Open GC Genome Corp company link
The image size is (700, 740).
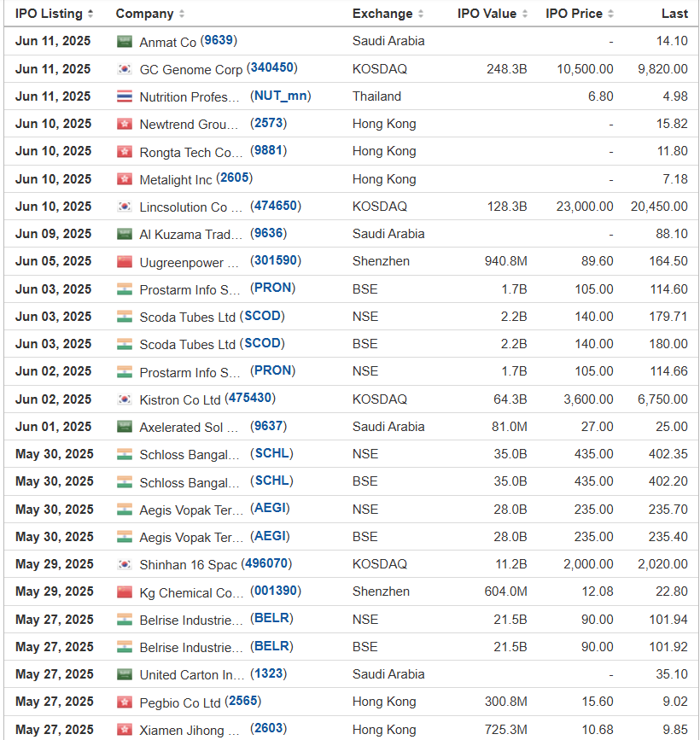[x=190, y=69]
